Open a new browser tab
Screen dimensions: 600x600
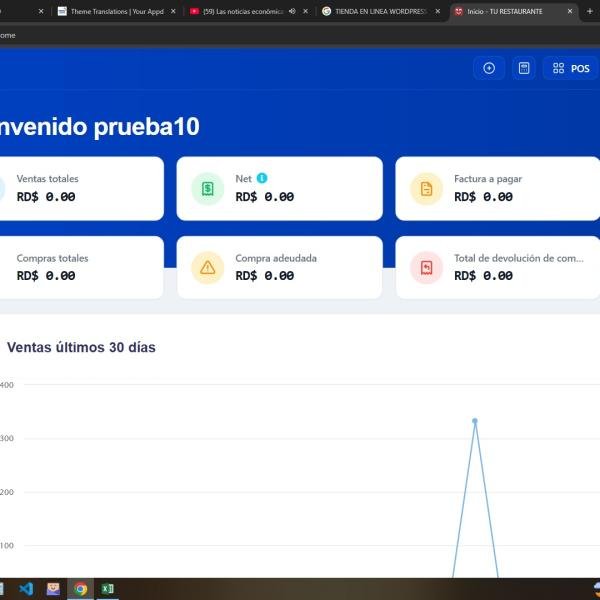coord(590,11)
